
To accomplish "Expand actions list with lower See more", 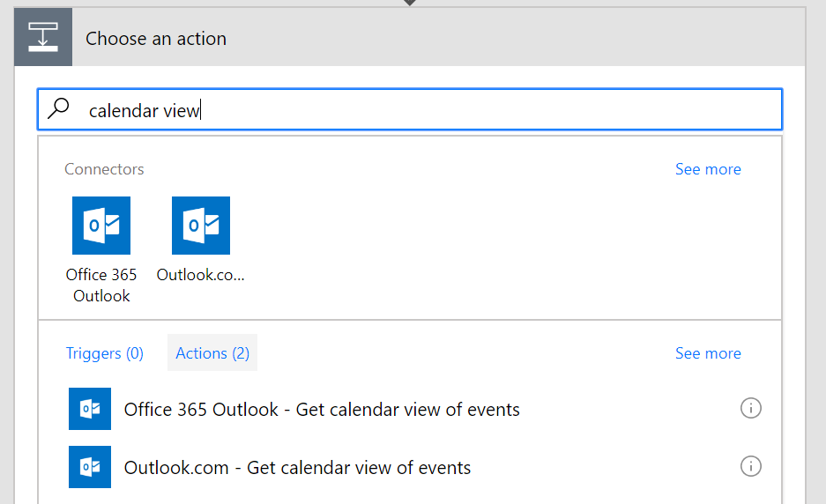I will tap(708, 353).
